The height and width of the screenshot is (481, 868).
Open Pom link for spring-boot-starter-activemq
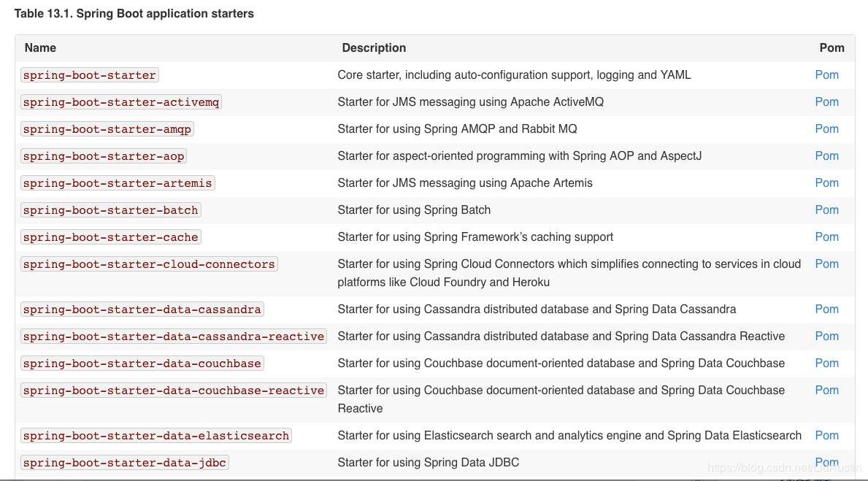click(x=826, y=102)
